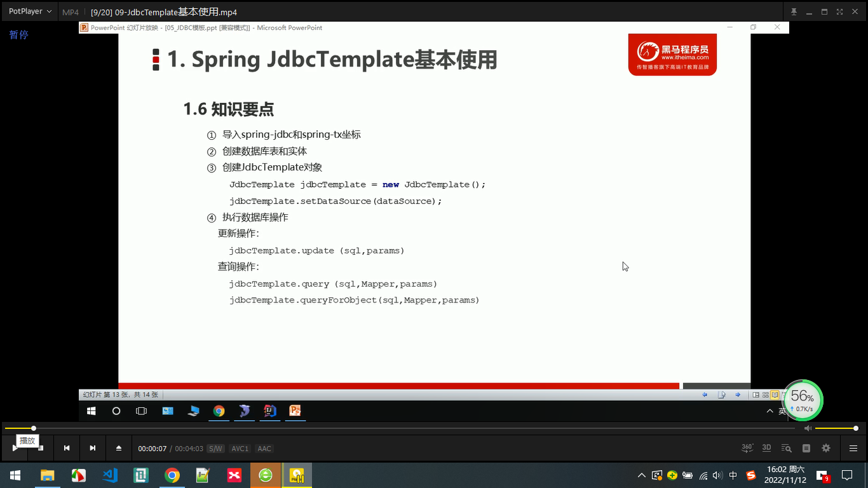Expand the 英 language chevron on taskbar
Image resolution: width=868 pixels, height=488 pixels.
[x=770, y=410]
